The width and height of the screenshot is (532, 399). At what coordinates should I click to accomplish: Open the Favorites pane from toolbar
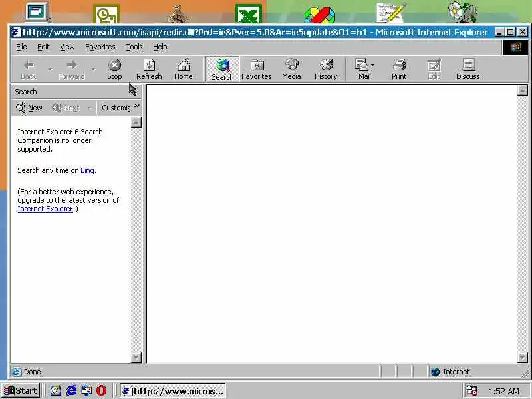click(257, 70)
